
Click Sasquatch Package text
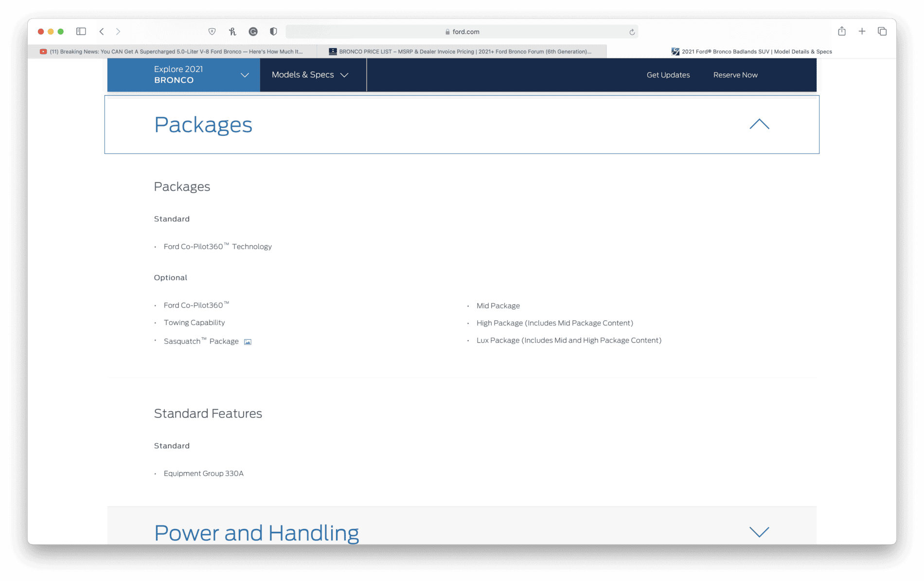pos(201,341)
